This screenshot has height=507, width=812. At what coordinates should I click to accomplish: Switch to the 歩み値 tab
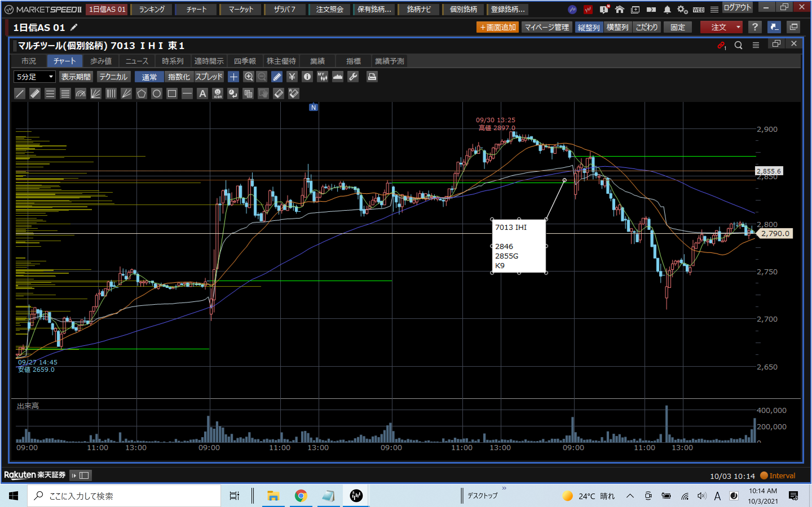[101, 61]
